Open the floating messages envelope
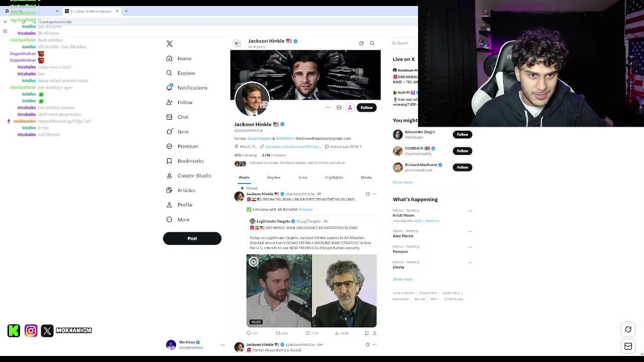The width and height of the screenshot is (644, 362). click(628, 346)
